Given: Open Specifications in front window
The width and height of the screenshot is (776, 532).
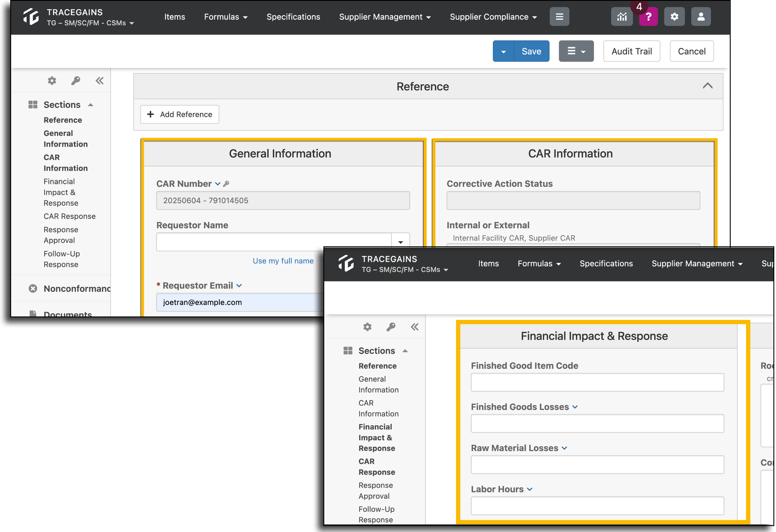Looking at the screenshot, I should click(606, 263).
